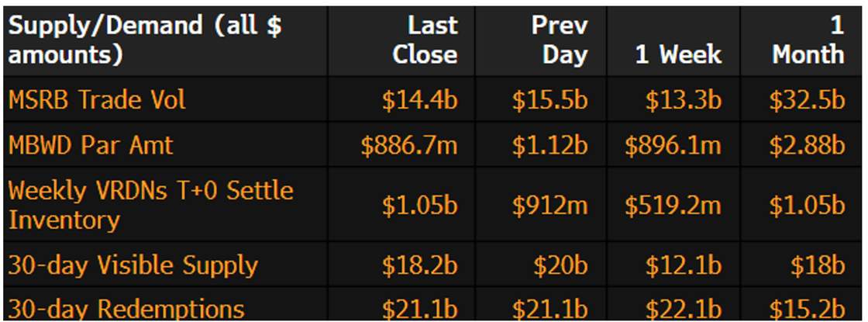Select the $20b Visible Supply value
The width and height of the screenshot is (868, 322).
(x=562, y=265)
